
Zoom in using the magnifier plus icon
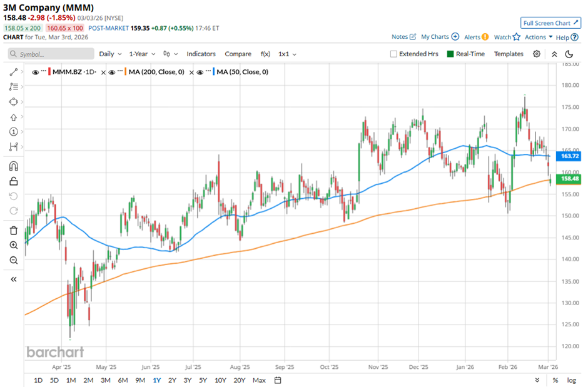pos(13,245)
